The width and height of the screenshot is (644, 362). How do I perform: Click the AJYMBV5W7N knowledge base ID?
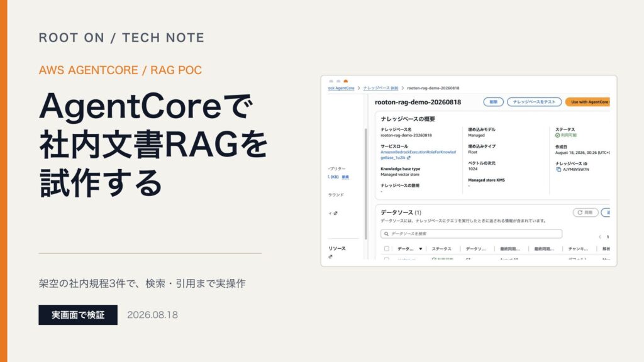click(576, 170)
